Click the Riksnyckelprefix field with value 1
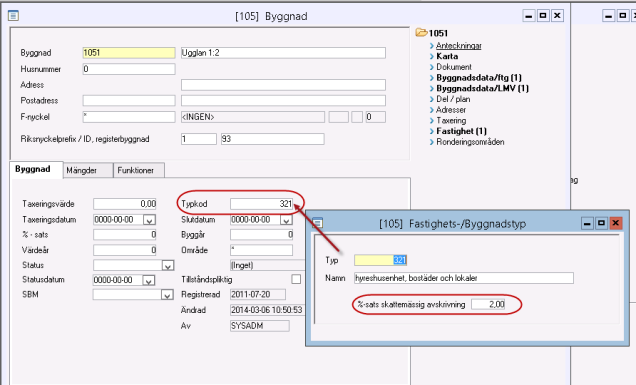 199,139
